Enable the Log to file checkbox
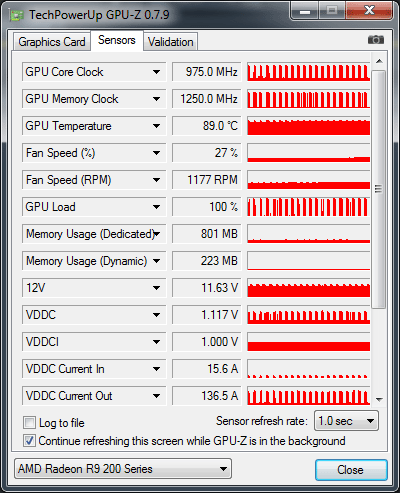The height and width of the screenshot is (493, 400). click(29, 423)
